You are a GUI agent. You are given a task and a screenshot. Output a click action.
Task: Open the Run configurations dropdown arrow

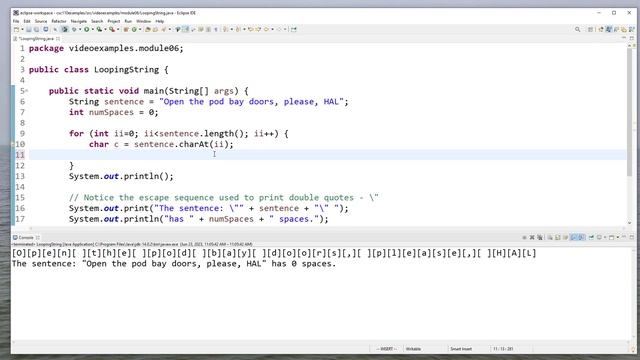pyautogui.click(x=93, y=29)
